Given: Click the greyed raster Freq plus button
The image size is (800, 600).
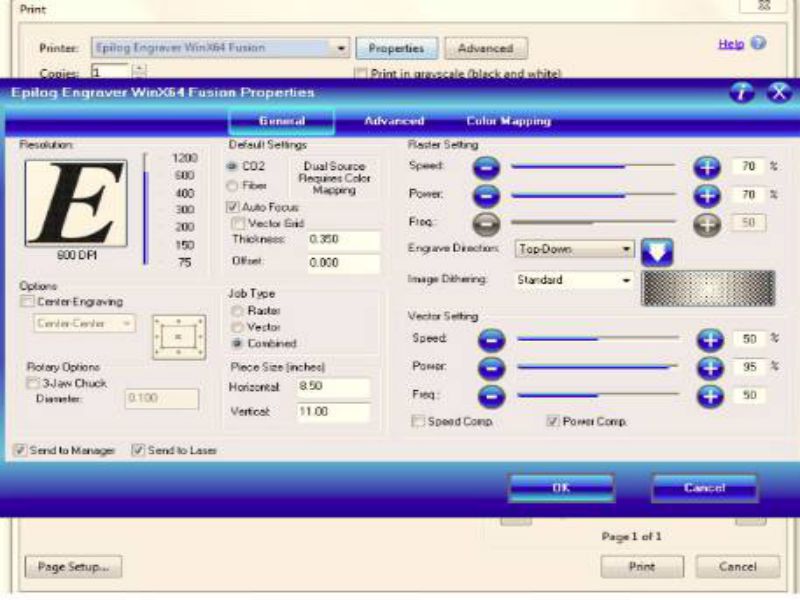Looking at the screenshot, I should (707, 224).
